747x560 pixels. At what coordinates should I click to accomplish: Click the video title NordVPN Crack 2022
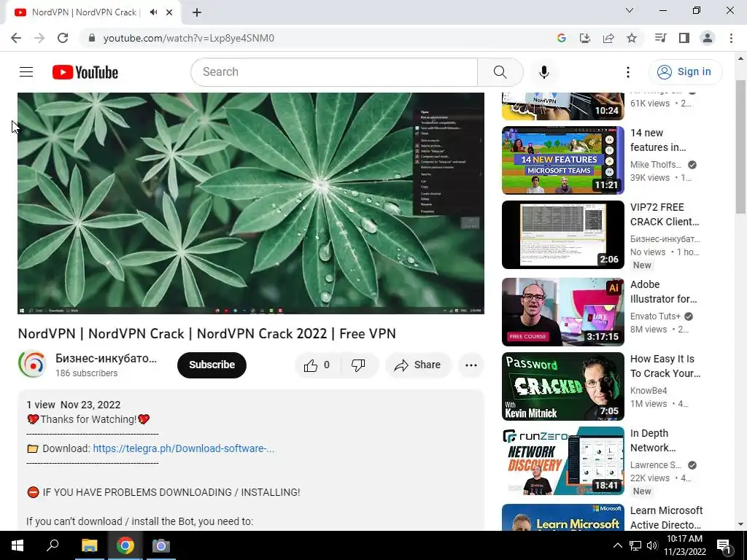206,334
